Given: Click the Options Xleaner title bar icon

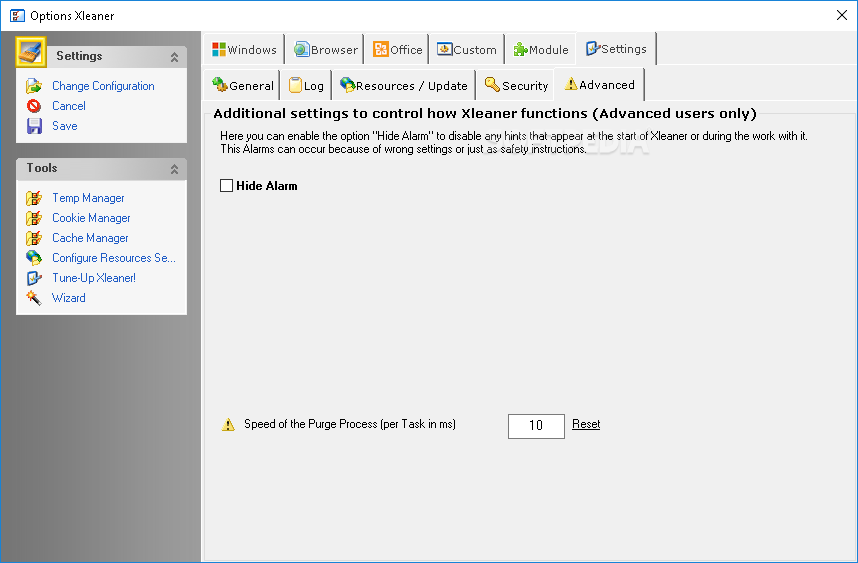Looking at the screenshot, I should point(18,15).
